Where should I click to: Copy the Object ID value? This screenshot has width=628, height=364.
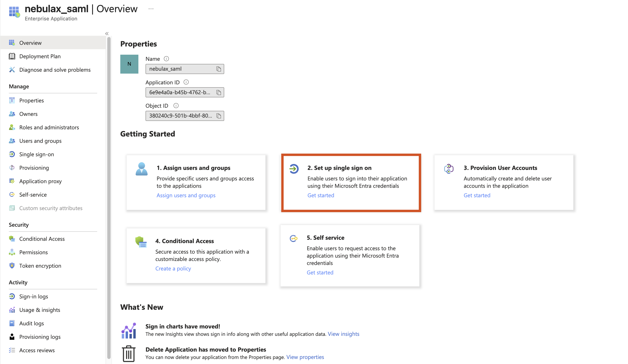tap(219, 116)
